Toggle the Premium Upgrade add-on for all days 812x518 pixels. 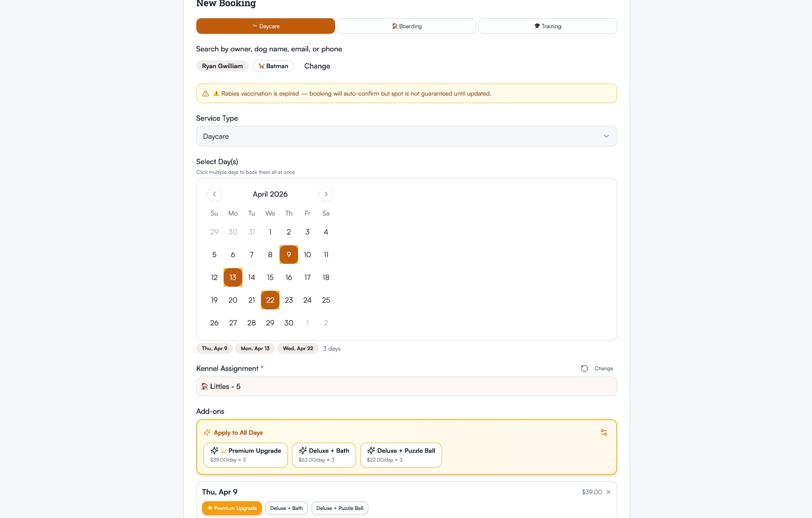(245, 455)
